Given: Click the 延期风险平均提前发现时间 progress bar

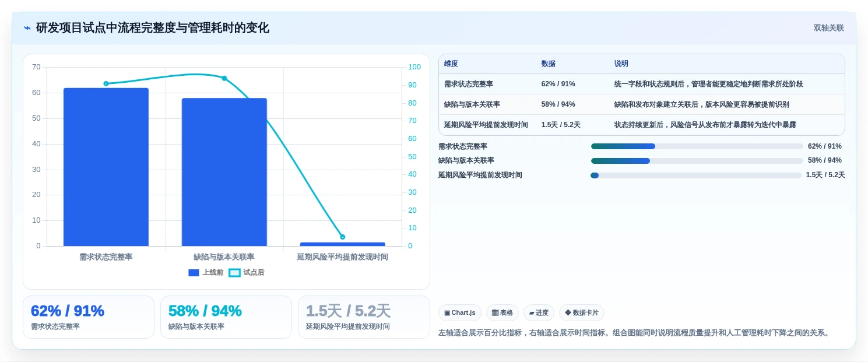Looking at the screenshot, I should coord(696,175).
